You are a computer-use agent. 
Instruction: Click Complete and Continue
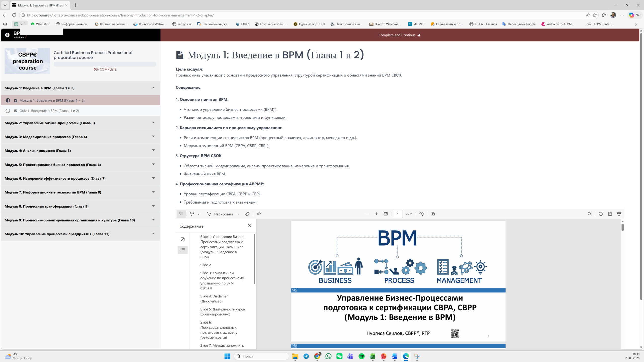click(399, 35)
